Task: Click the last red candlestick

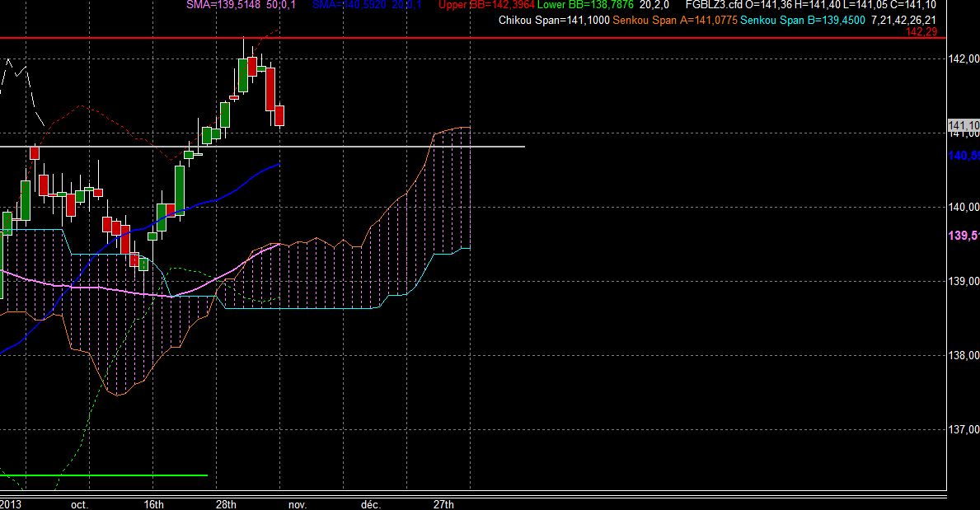Action: pyautogui.click(x=279, y=115)
